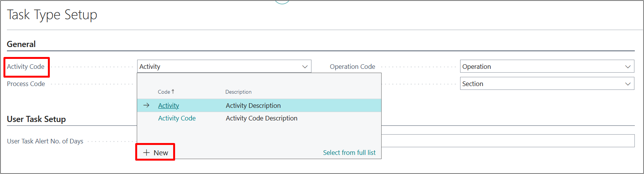Click the Description column header
644x174 pixels.
[x=238, y=92]
